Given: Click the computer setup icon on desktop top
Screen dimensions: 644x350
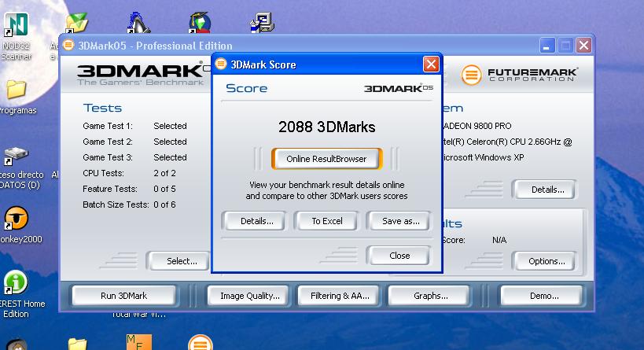Looking at the screenshot, I should [261, 21].
